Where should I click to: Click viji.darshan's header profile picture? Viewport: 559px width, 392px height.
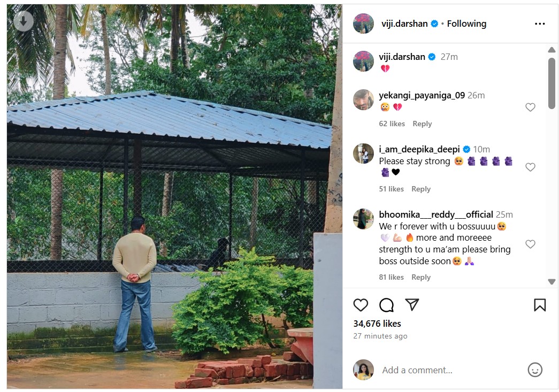coord(364,24)
